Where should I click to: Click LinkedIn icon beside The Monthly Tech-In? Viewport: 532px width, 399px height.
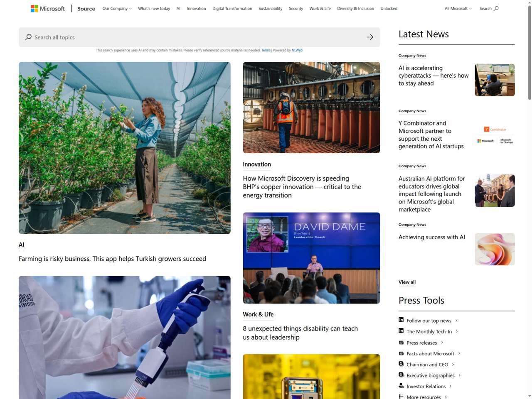pos(401,331)
